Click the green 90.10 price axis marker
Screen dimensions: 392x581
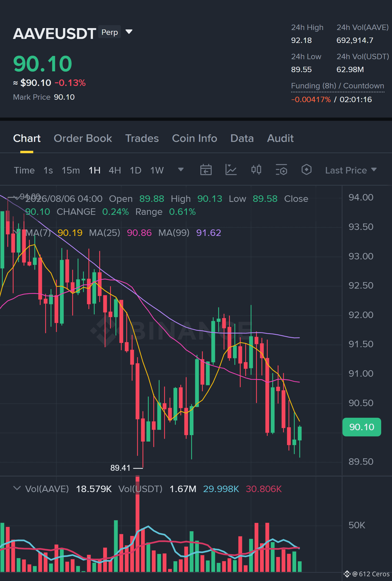click(362, 427)
